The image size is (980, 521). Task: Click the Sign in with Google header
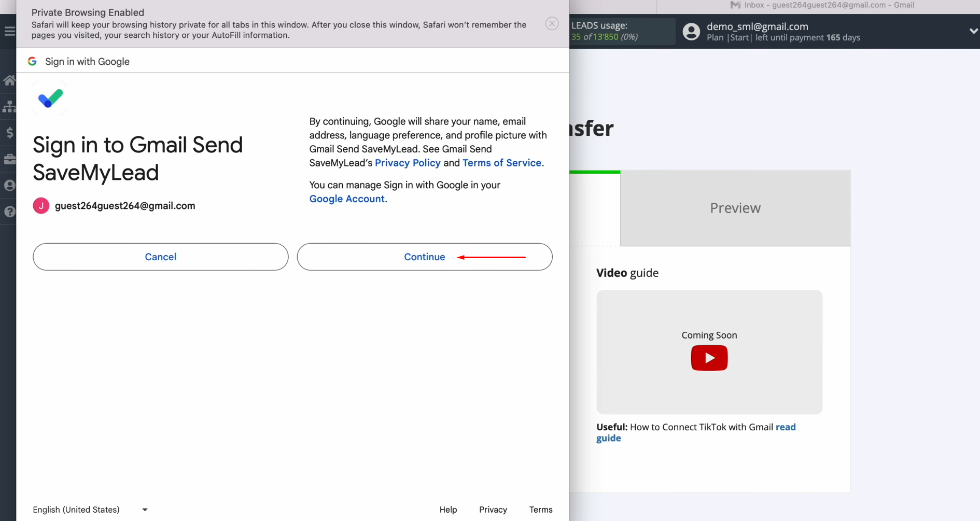pyautogui.click(x=87, y=62)
